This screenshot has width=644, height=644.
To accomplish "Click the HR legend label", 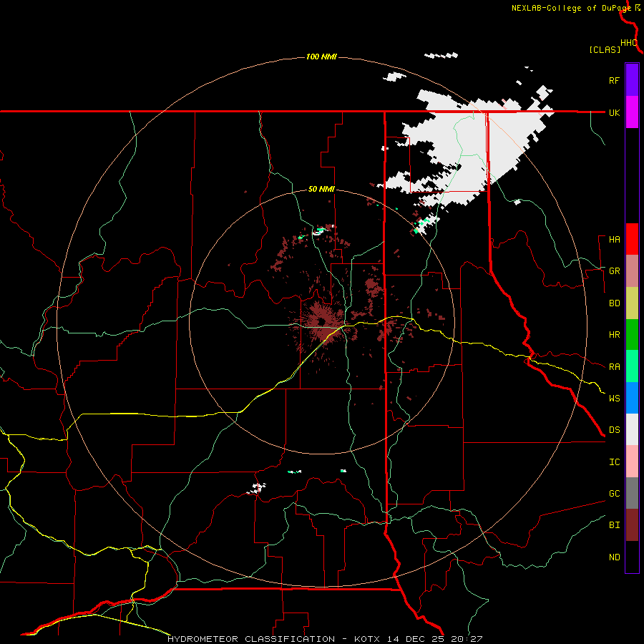I will point(614,335).
